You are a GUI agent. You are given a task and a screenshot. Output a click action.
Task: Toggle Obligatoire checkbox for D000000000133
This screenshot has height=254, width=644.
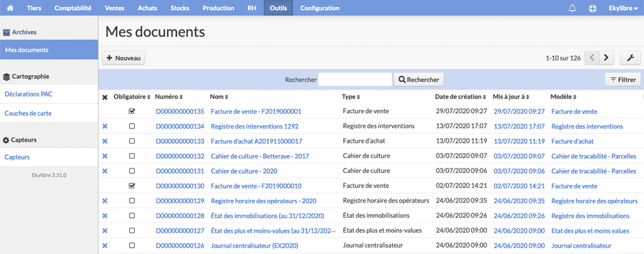[132, 141]
